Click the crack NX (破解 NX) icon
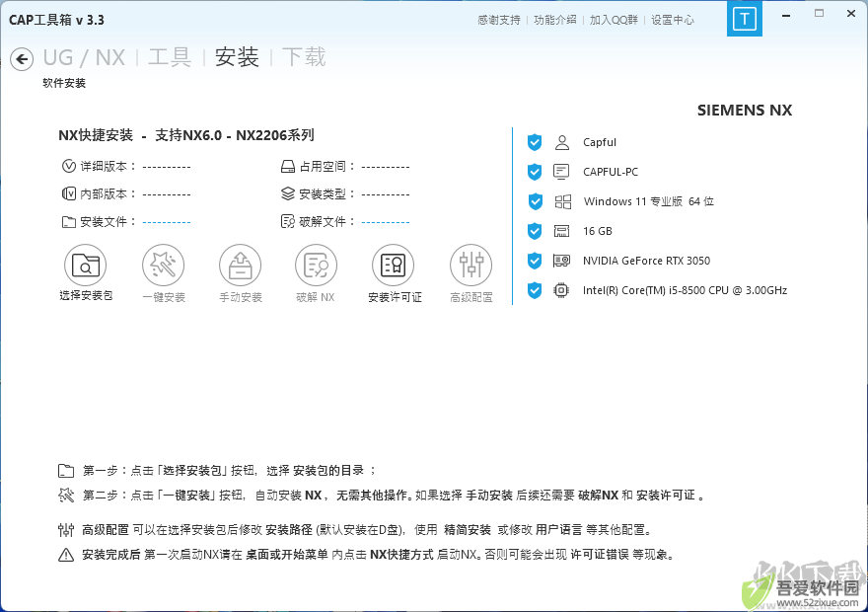 click(x=316, y=266)
